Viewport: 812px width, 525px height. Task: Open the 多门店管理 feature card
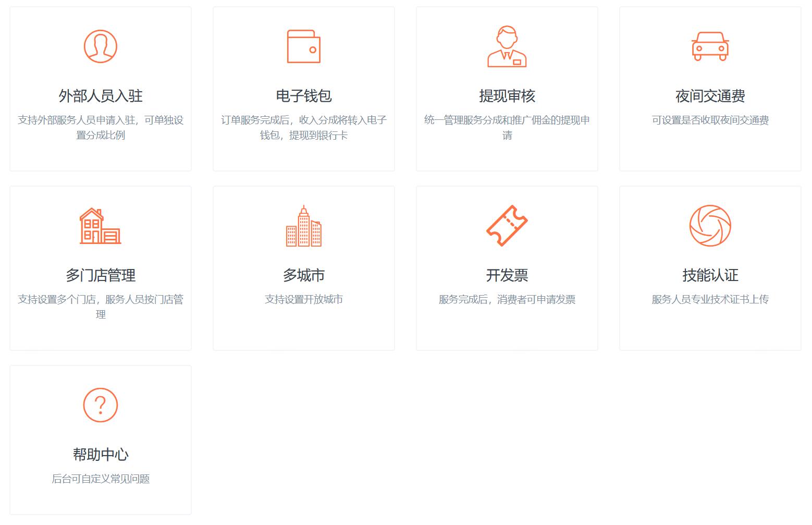point(100,268)
